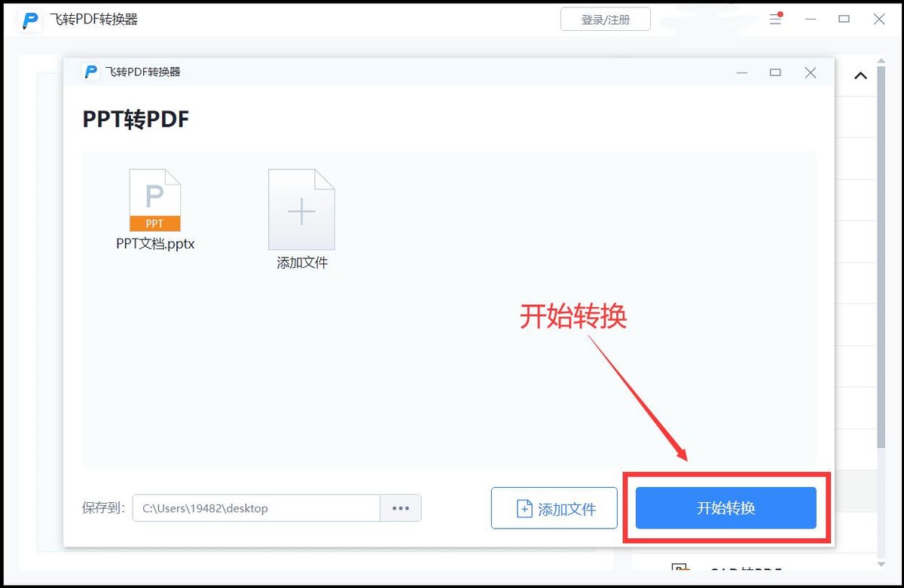Click the 添加文件 label under the plus placeholder

(301, 263)
